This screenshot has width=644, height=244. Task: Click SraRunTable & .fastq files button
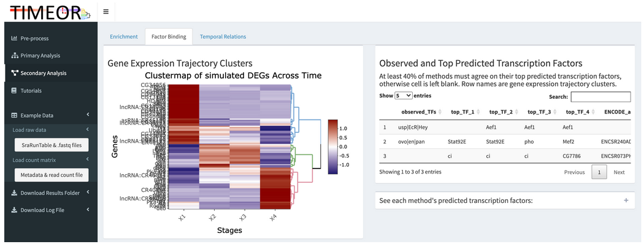point(52,145)
